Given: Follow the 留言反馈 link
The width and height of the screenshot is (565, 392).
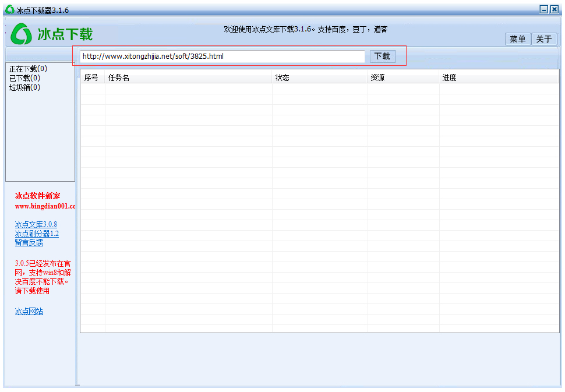Looking at the screenshot, I should click(29, 242).
